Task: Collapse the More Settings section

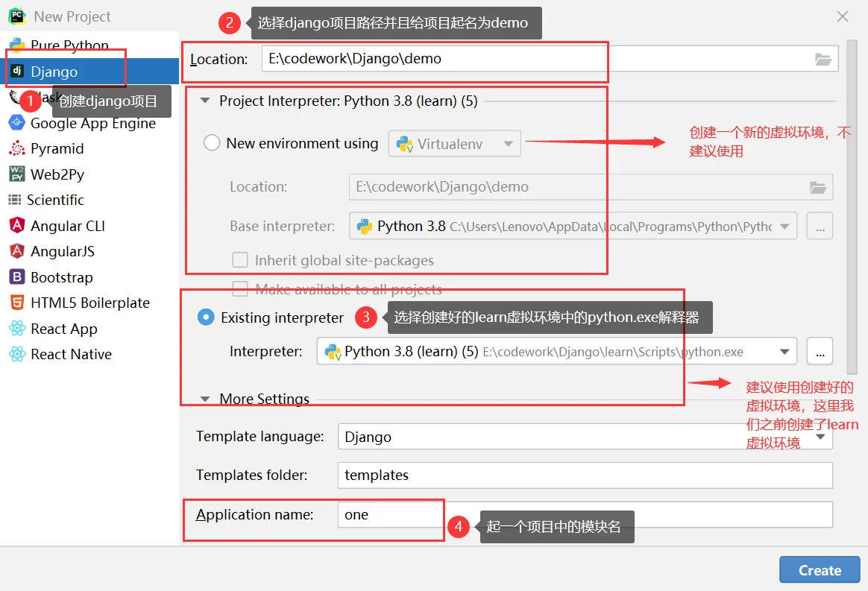Action: 205,399
